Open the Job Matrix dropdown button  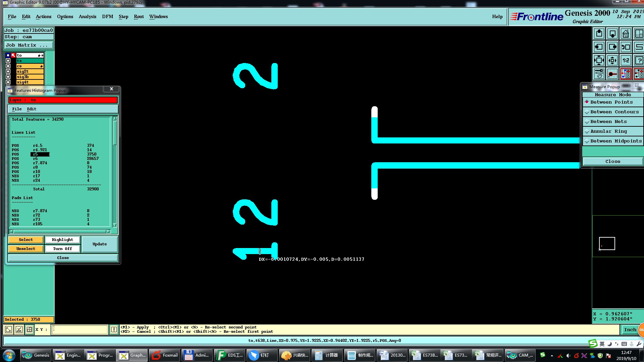click(29, 45)
